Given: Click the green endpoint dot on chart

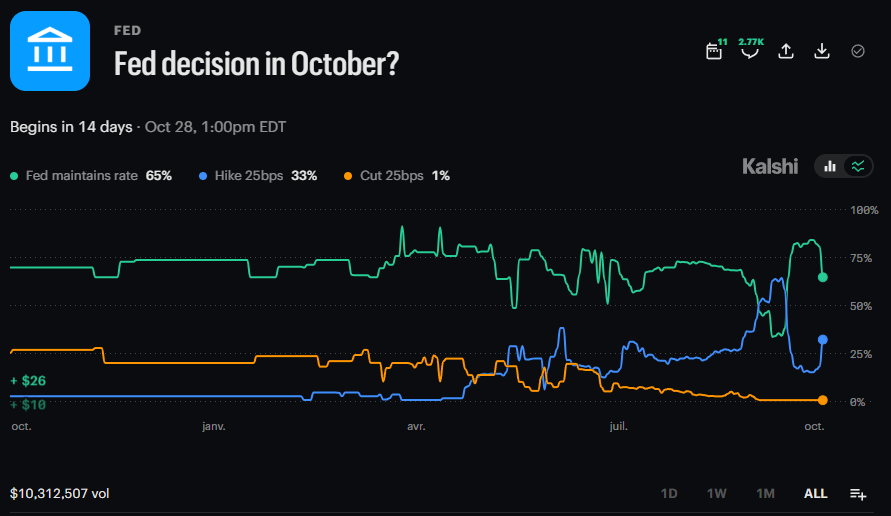Looking at the screenshot, I should pyautogui.click(x=822, y=277).
